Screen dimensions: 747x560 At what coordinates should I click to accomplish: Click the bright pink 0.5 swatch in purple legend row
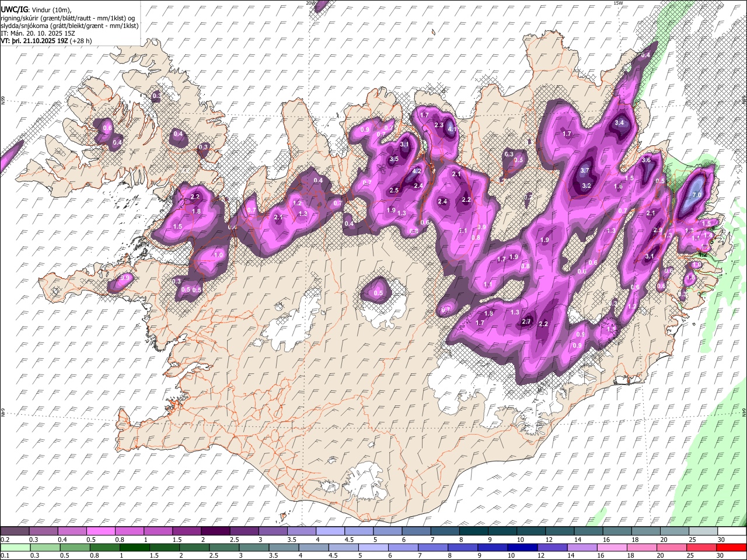100,531
